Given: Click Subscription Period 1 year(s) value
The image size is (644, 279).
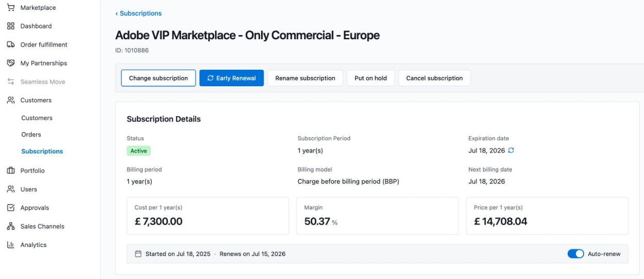Looking at the screenshot, I should pos(310,150).
